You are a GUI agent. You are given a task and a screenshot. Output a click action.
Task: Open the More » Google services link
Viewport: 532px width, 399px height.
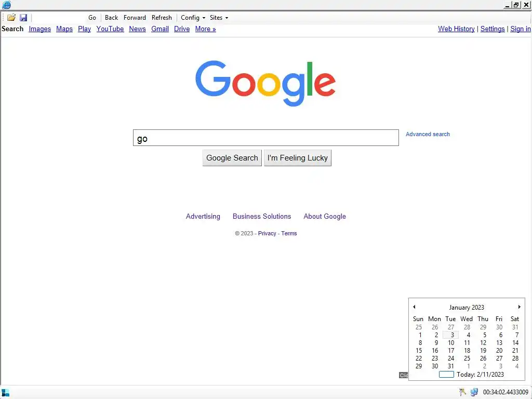pos(205,29)
